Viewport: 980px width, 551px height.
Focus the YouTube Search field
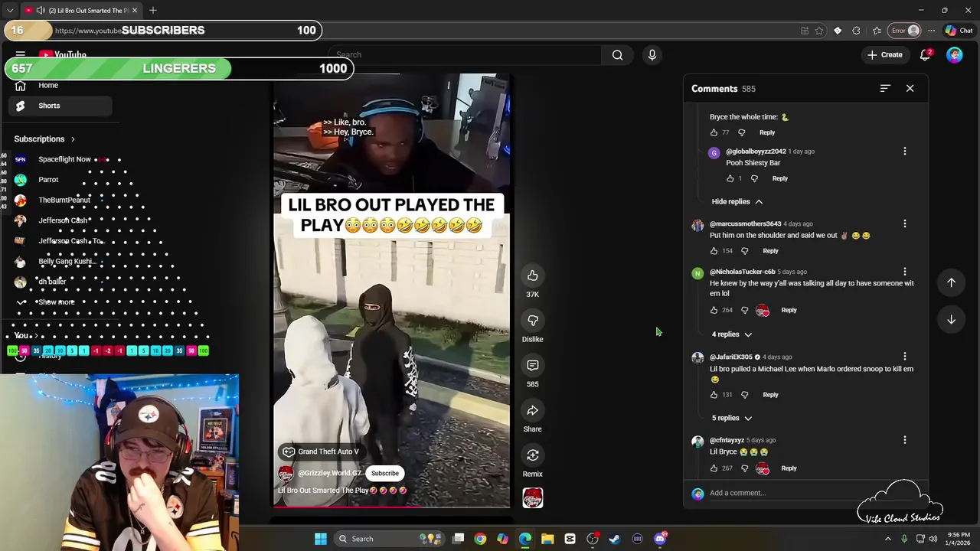click(x=467, y=55)
